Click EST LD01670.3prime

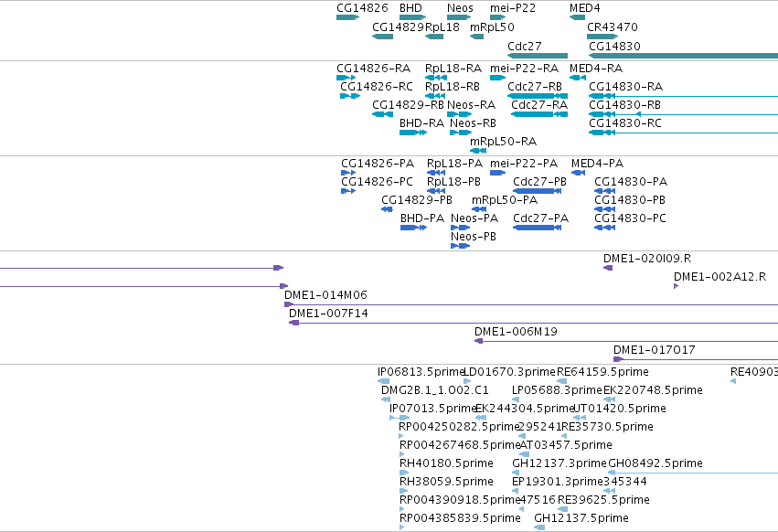click(x=467, y=381)
